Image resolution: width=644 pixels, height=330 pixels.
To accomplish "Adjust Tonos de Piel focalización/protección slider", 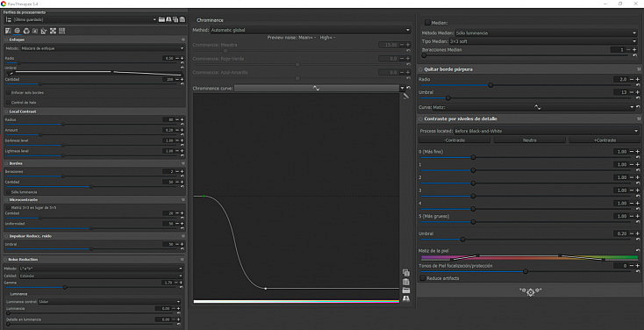I will click(526, 272).
